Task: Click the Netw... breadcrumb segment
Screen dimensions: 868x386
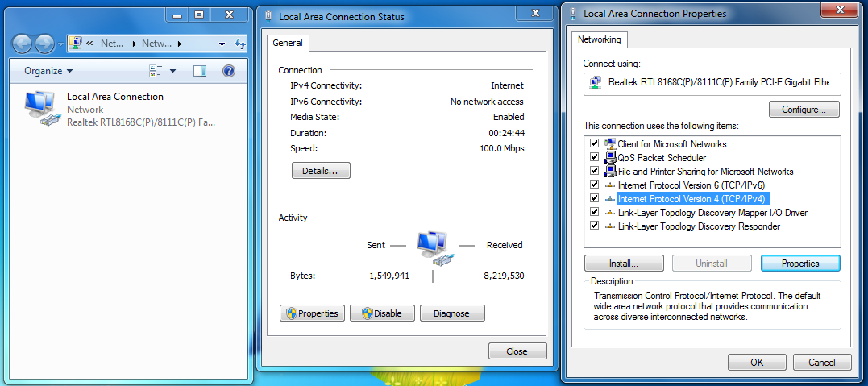Action: point(156,44)
